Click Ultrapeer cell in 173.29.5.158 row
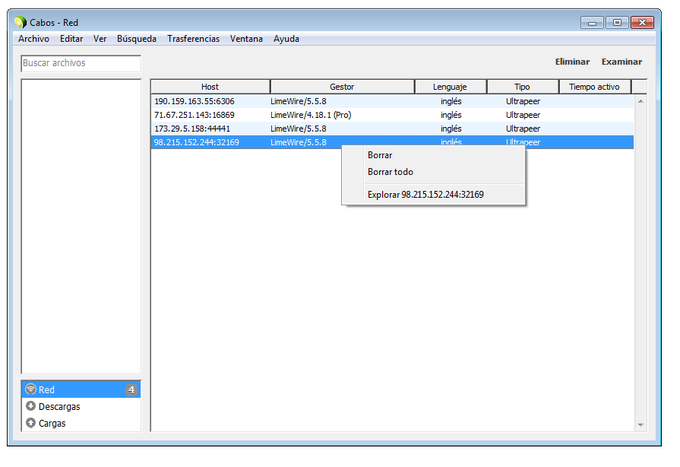The image size is (680, 467). pos(523,128)
